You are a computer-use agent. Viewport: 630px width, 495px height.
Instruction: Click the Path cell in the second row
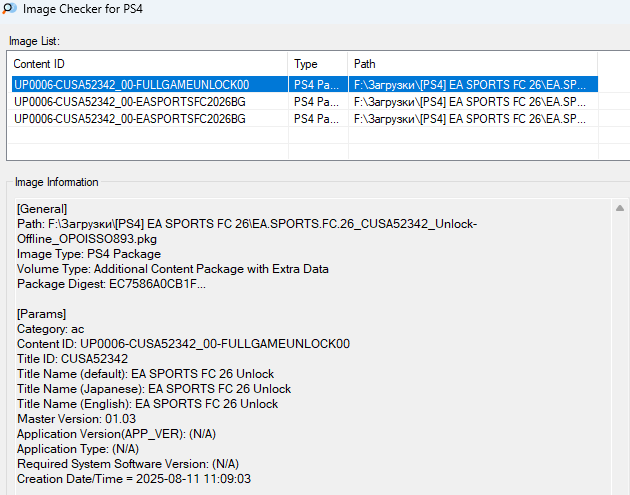tap(472, 102)
